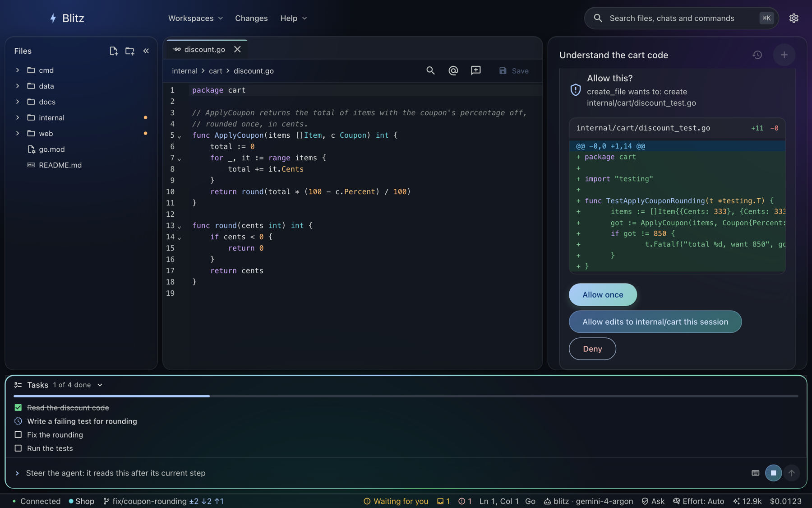Open the Workspaces dropdown menu
Image resolution: width=812 pixels, height=508 pixels.
[x=195, y=18]
